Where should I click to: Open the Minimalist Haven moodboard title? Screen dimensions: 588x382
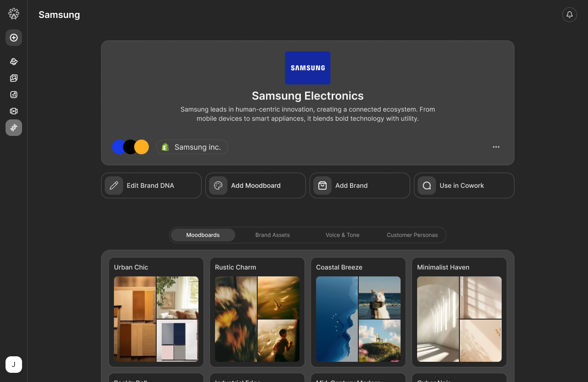point(443,267)
